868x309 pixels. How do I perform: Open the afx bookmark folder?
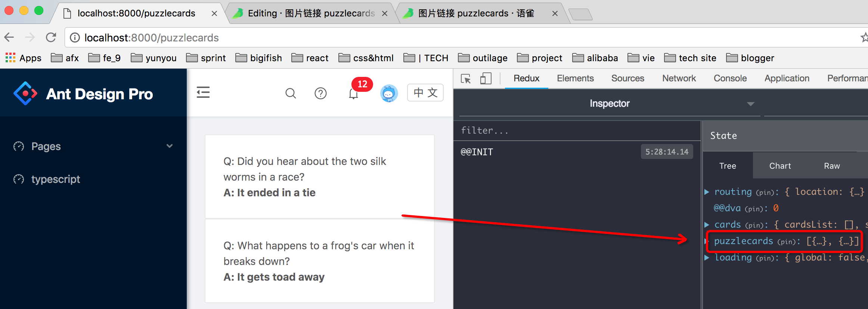65,58
